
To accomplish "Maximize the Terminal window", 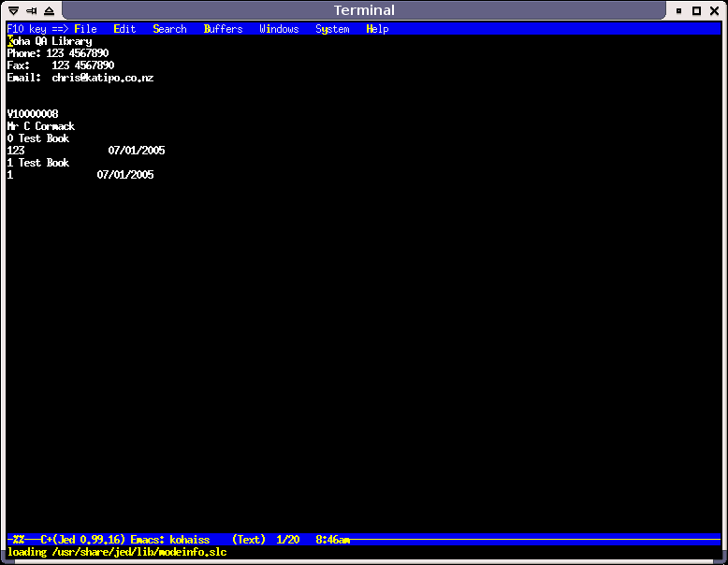I will (x=697, y=10).
